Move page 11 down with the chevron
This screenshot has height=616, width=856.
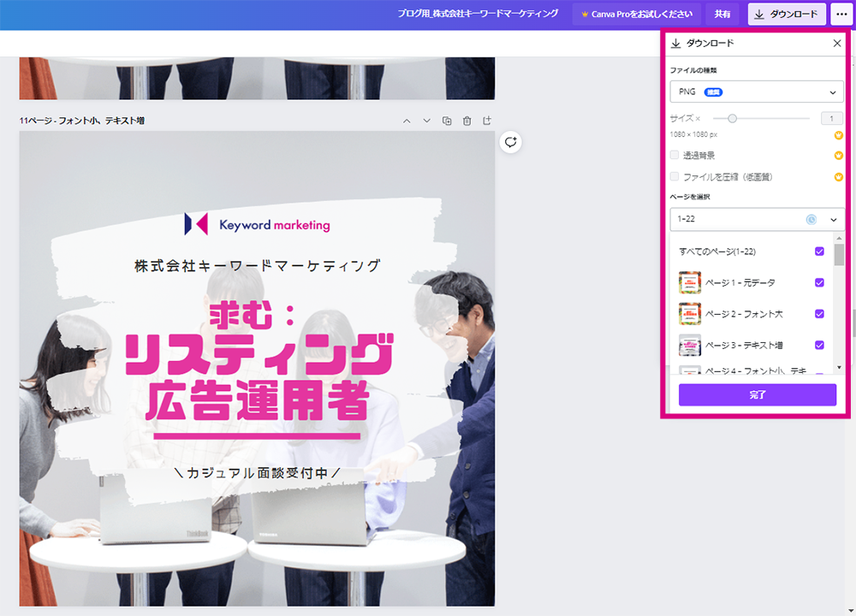427,121
